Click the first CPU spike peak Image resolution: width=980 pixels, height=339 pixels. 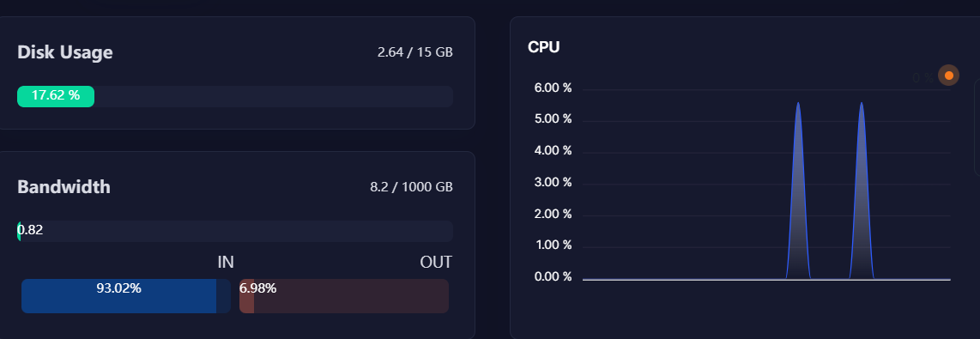coord(798,103)
